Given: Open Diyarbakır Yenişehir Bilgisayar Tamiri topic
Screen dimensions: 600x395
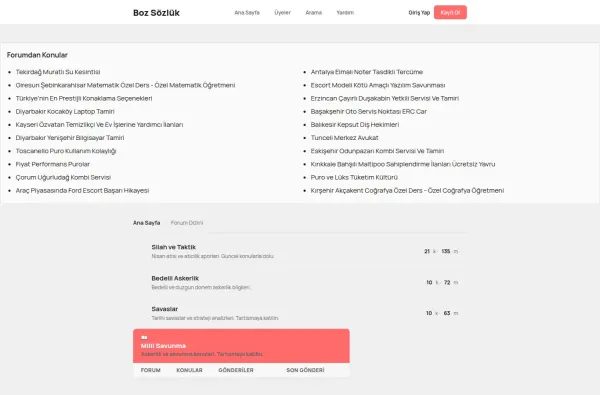Looking at the screenshot, I should [70, 138].
